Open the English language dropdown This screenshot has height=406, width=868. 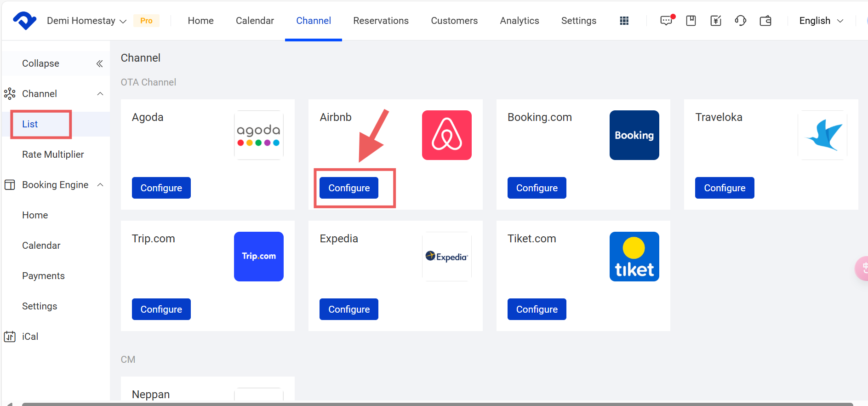(x=821, y=21)
